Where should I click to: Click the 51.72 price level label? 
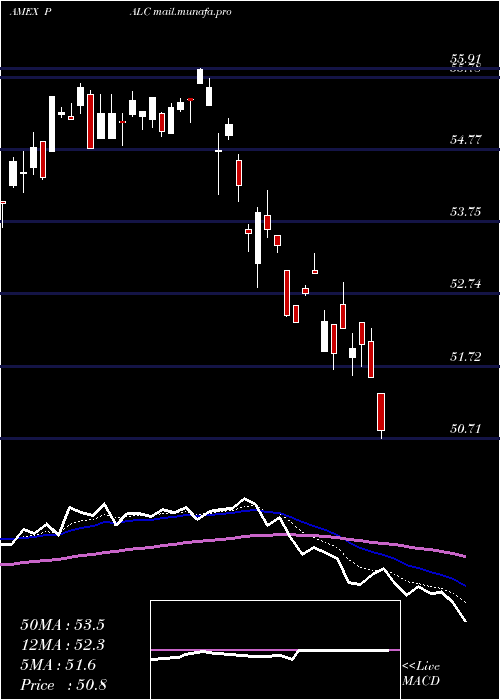tap(466, 357)
